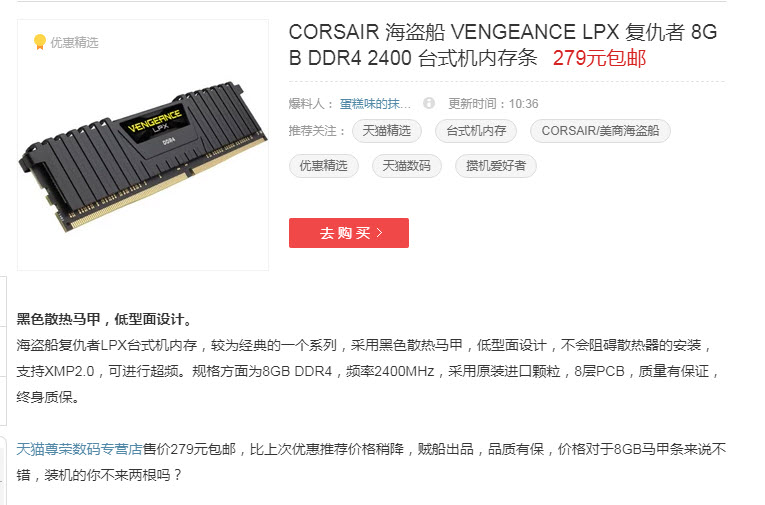
Task: Open the 天猫数码 tag
Action: pyautogui.click(x=406, y=166)
